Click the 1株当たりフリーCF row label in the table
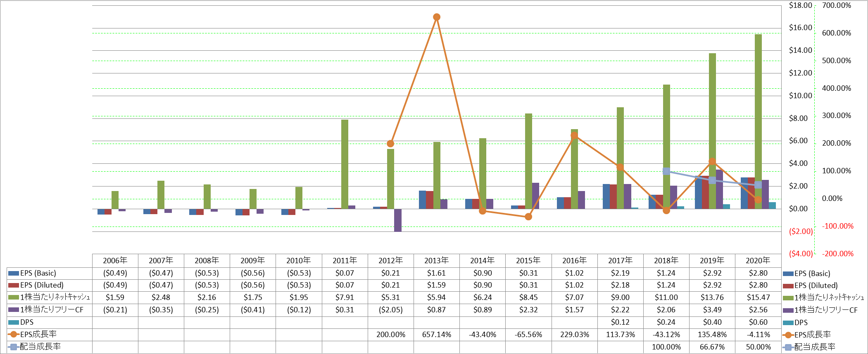The width and height of the screenshot is (868, 354). coord(52,309)
